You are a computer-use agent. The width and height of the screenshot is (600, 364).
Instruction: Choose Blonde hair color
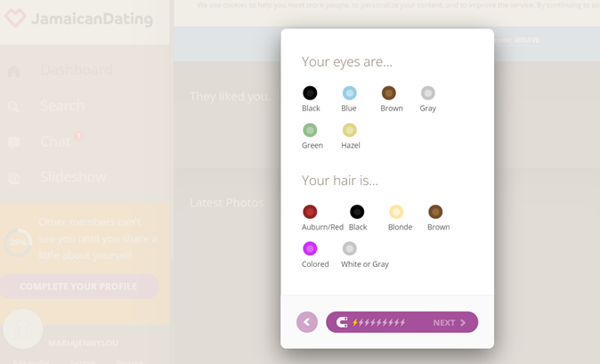click(396, 212)
